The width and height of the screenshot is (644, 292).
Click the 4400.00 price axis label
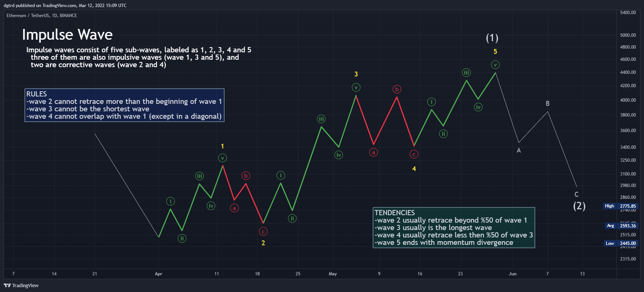628,72
